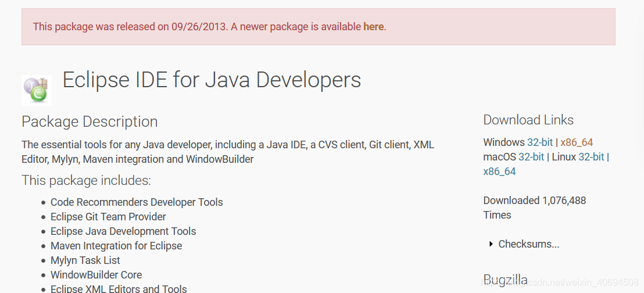Select 'WindowBuilder Core' list item
Screen dimensions: 644x293
coord(96,274)
